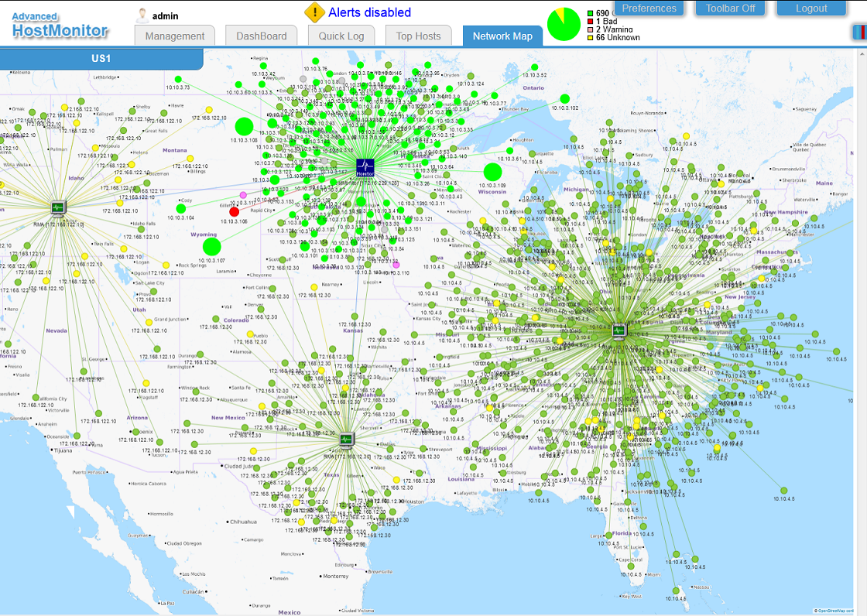Switch to the DashBoard tab
Viewport: 867px width, 616px height.
[x=262, y=36]
